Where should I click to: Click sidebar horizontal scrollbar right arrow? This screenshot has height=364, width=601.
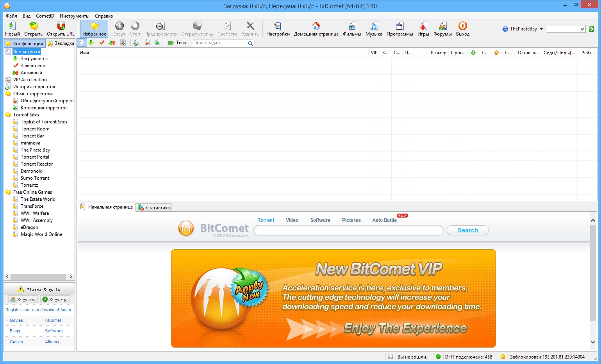point(71,277)
